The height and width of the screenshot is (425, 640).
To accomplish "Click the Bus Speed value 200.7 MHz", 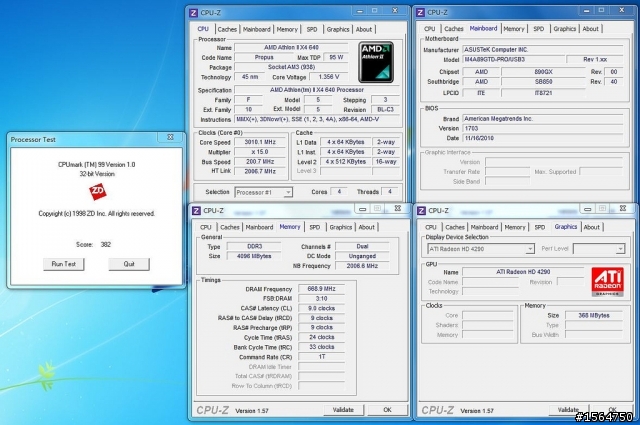I will coord(260,162).
